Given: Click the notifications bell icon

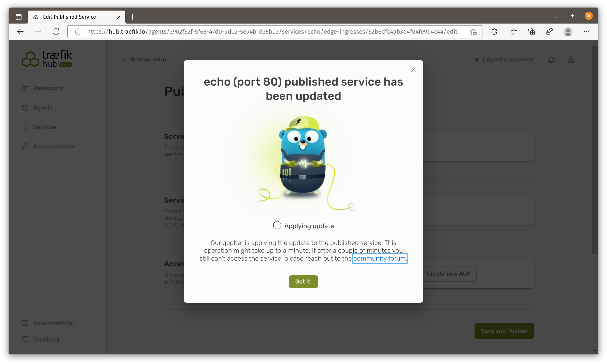Looking at the screenshot, I should [x=551, y=60].
